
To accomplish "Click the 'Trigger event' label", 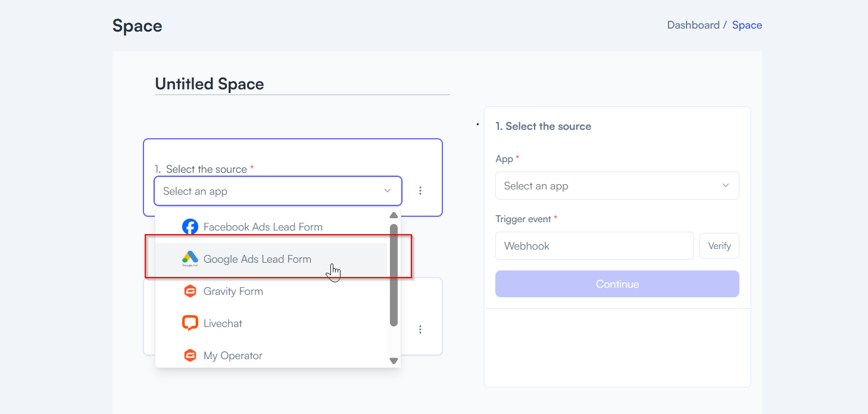I will pos(523,219).
